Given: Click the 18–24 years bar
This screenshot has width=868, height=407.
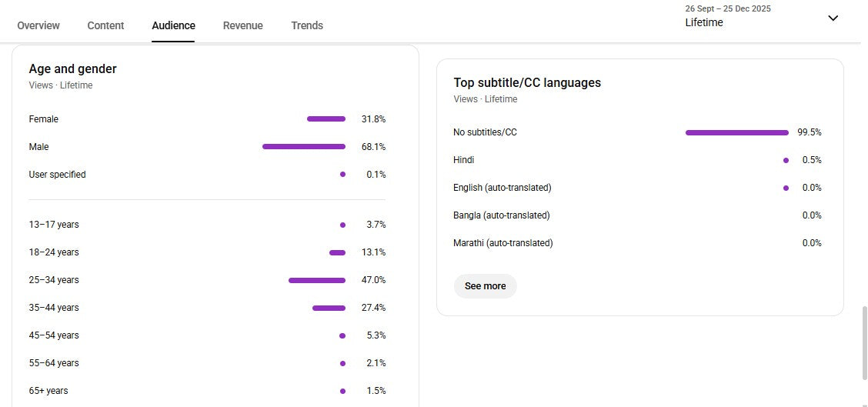Looking at the screenshot, I should 337,252.
